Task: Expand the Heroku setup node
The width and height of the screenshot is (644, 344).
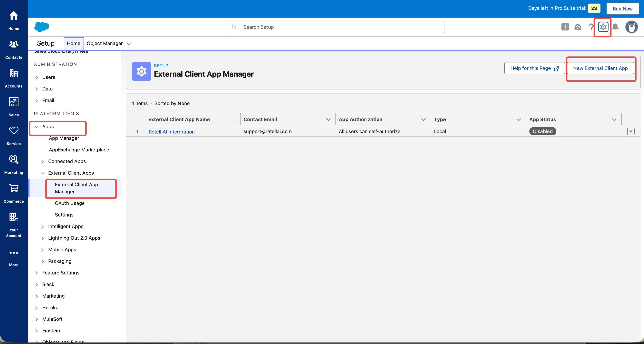Action: point(36,308)
